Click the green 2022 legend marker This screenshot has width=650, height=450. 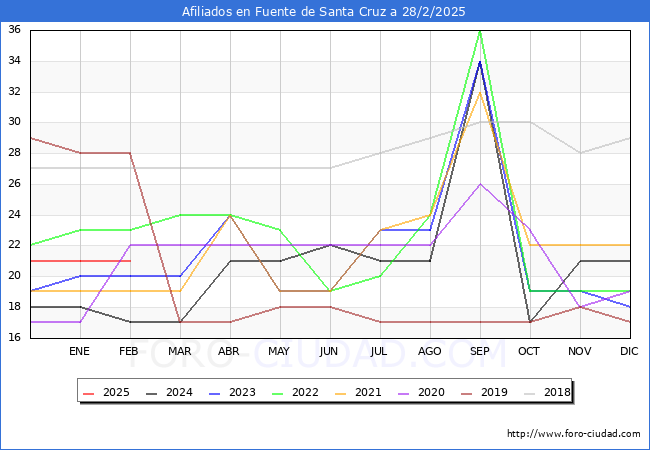pyautogui.click(x=278, y=393)
